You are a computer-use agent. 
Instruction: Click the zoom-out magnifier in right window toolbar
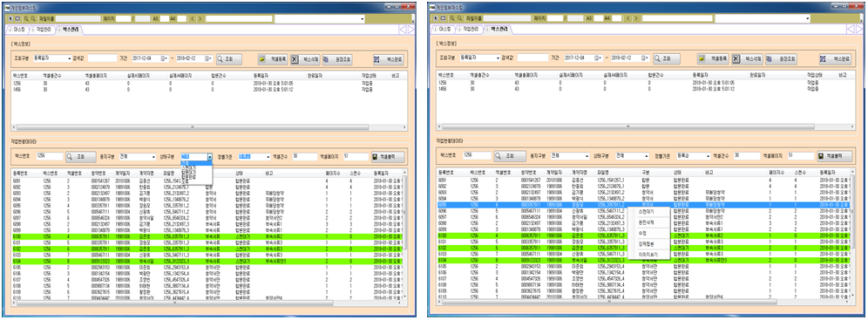tap(459, 18)
